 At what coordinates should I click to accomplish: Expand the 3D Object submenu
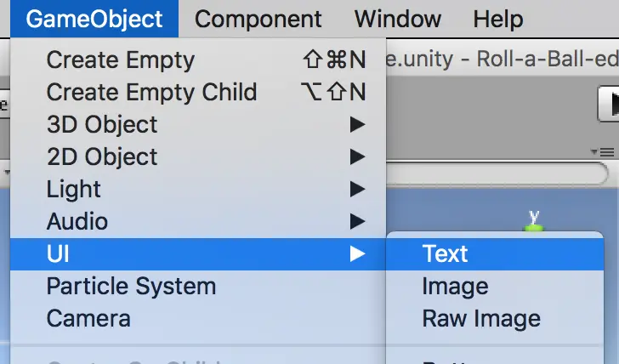(198, 125)
